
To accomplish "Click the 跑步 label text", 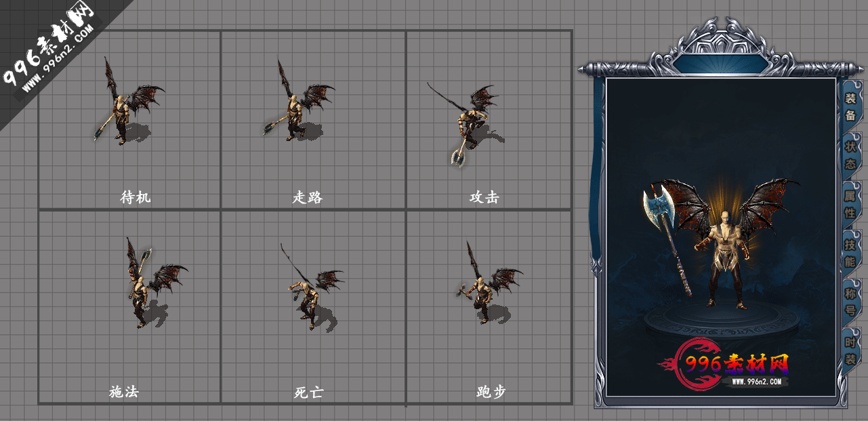I will 491,392.
